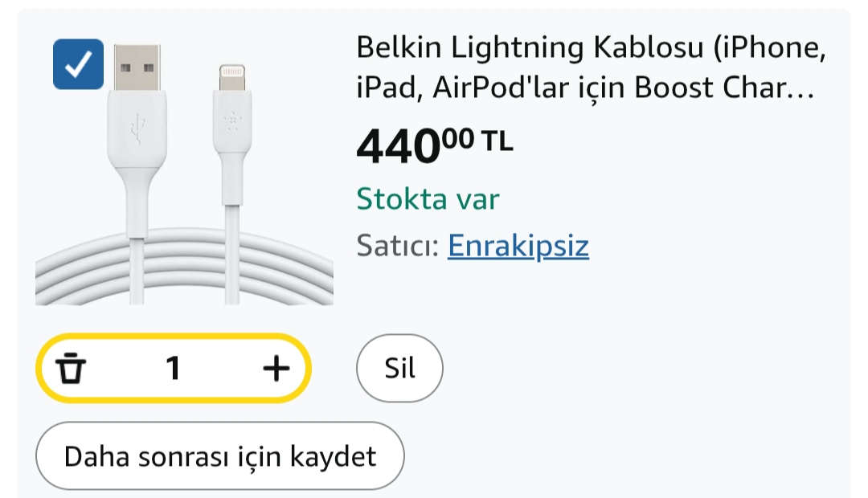
Task: Click the USB trident symbol on connector
Action: pos(138,129)
